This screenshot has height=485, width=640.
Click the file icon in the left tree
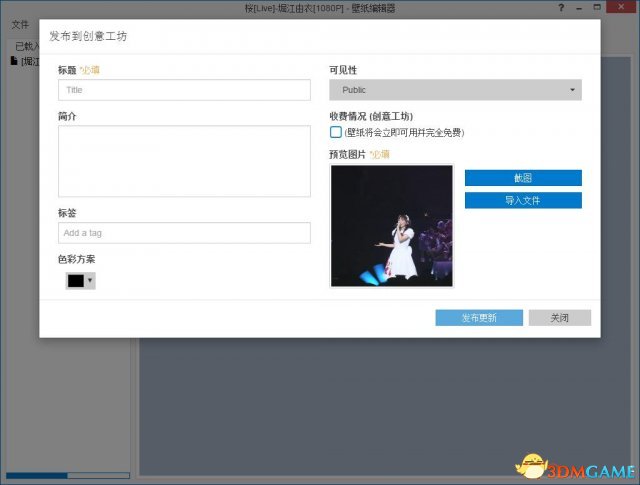click(x=14, y=61)
